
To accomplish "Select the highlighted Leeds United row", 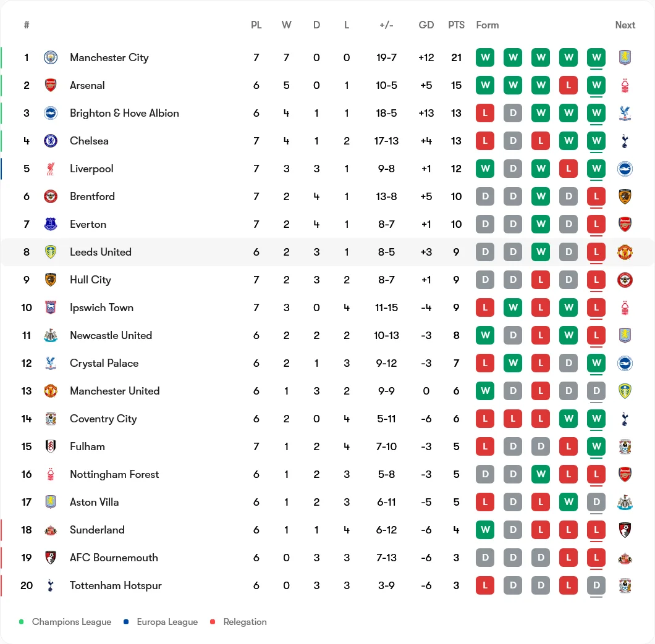I will tap(327, 252).
